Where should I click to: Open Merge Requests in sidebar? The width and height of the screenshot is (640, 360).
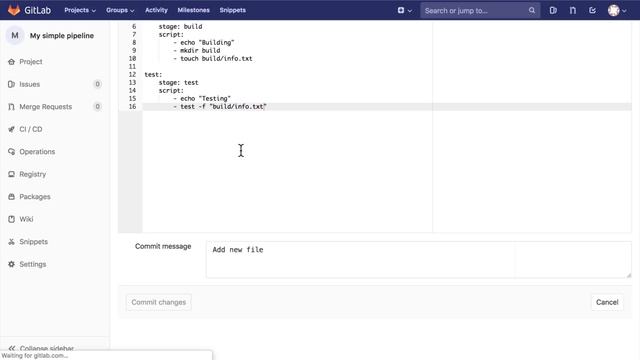46,107
